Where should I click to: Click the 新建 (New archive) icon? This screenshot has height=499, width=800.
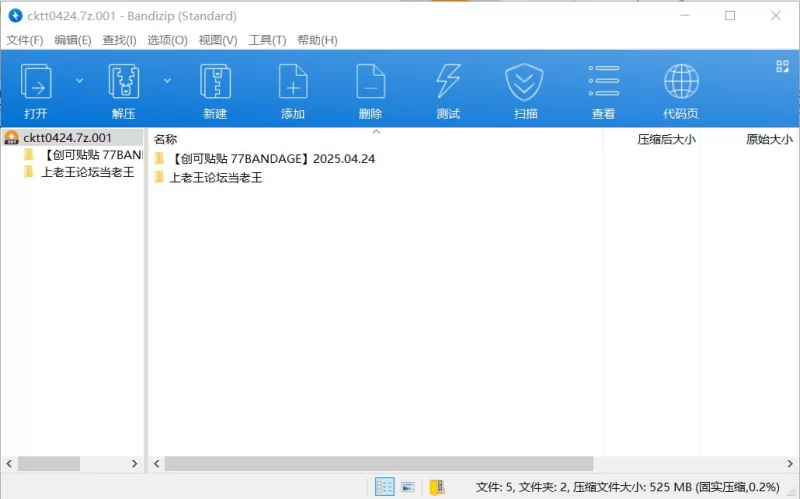(x=215, y=82)
